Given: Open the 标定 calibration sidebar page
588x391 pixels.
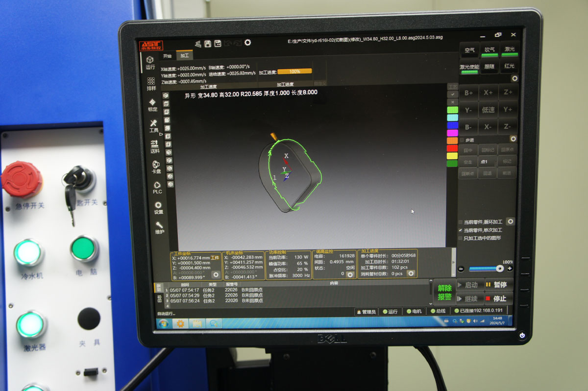Looking at the screenshot, I should point(152,105).
